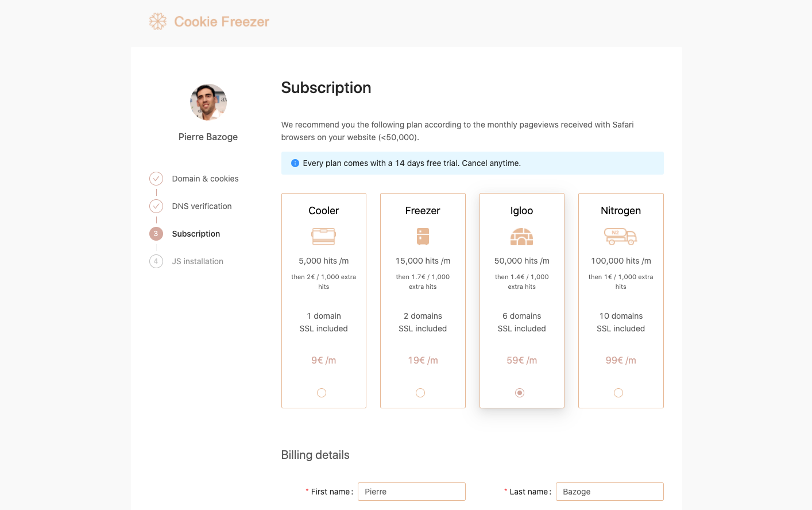Click Pierre Bazoge's profile picture

208,102
